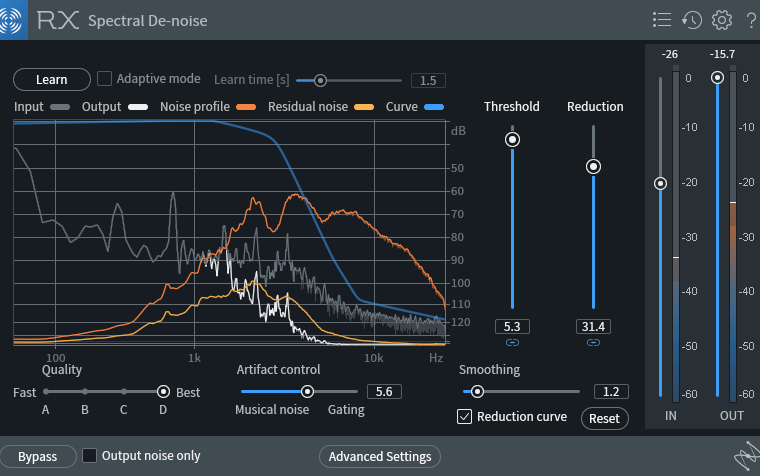The height and width of the screenshot is (476, 760).
Task: Uncheck the Reduction curve checkbox
Action: (x=464, y=416)
